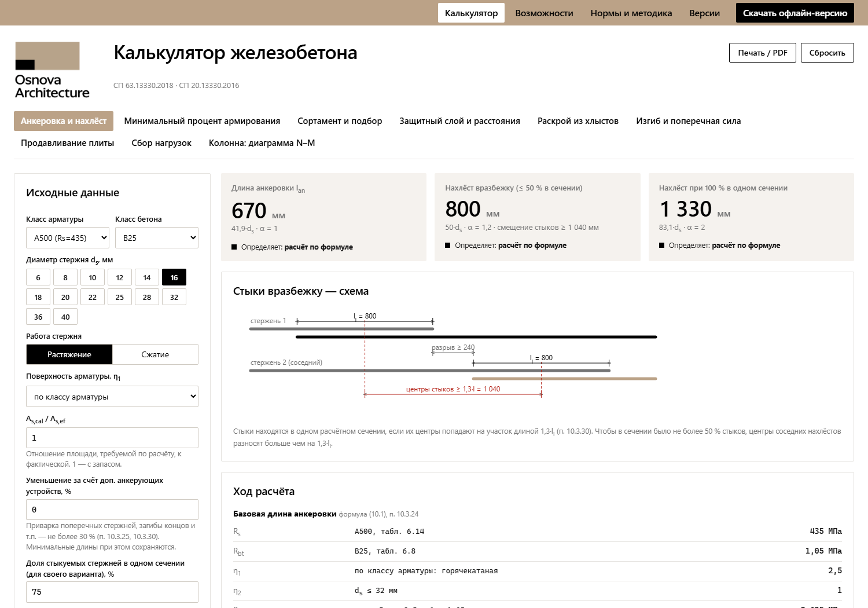Viewport: 868px width, 608px height.
Task: Switch to Сбор нагрузок tab
Action: click(x=161, y=143)
